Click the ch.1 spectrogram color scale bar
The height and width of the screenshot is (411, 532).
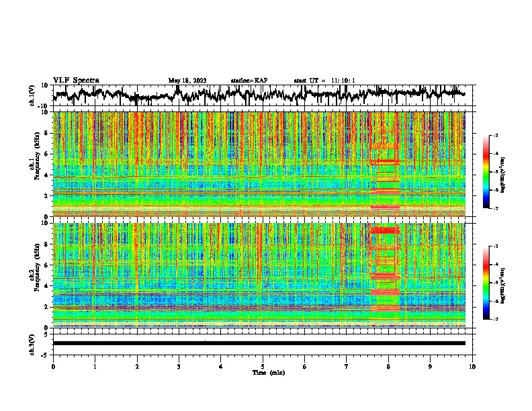486,171
